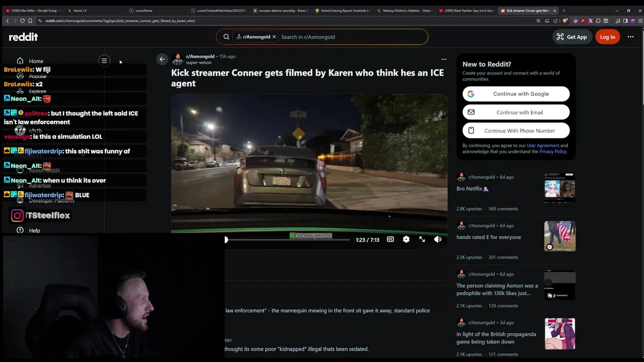Click the Bro Netflix post thumbnail
The image size is (644, 362).
pyautogui.click(x=559, y=188)
